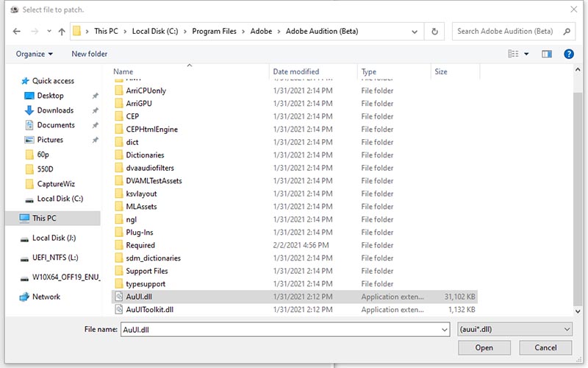Click the up one level arrow
Image resolution: width=588 pixels, height=368 pixels.
tap(62, 32)
